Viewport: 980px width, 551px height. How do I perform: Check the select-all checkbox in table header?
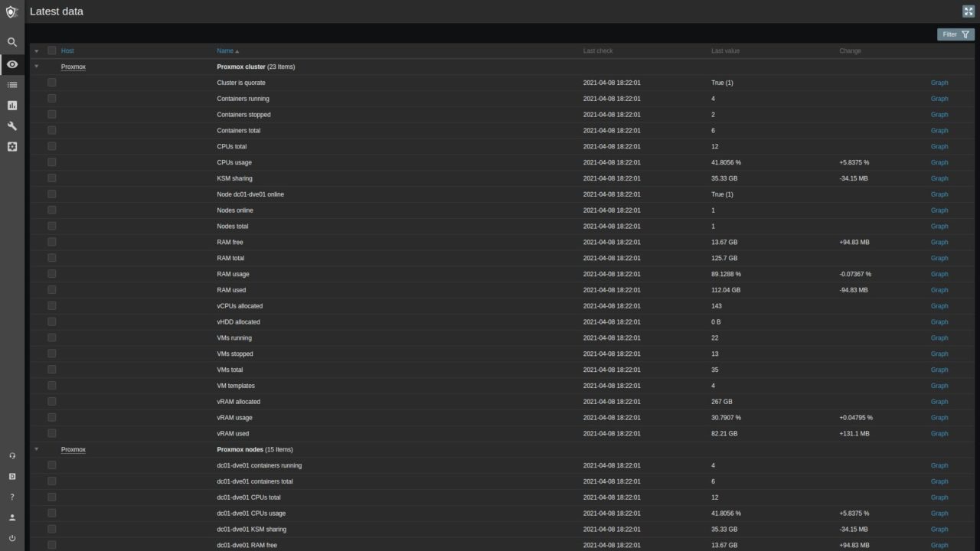(51, 51)
